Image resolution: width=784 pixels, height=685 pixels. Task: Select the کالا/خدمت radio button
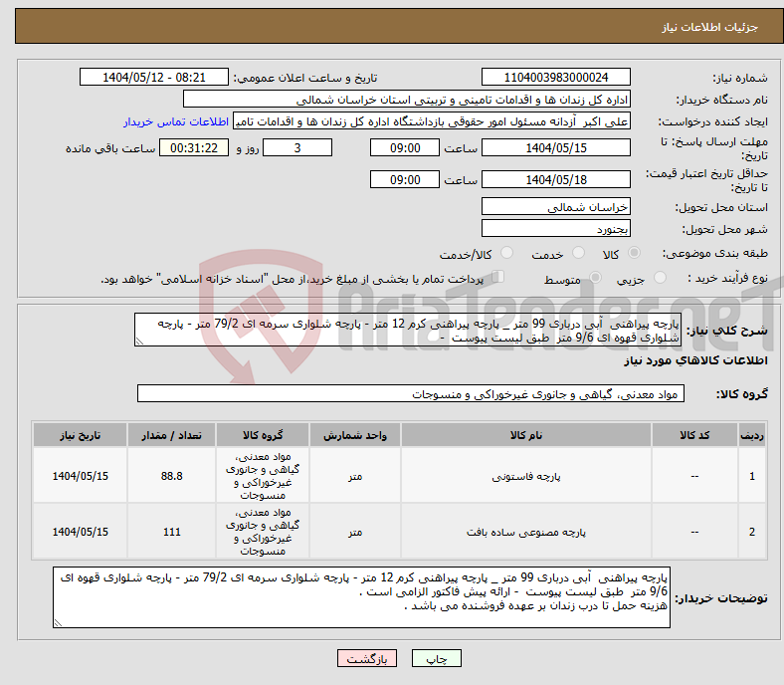pyautogui.click(x=507, y=253)
